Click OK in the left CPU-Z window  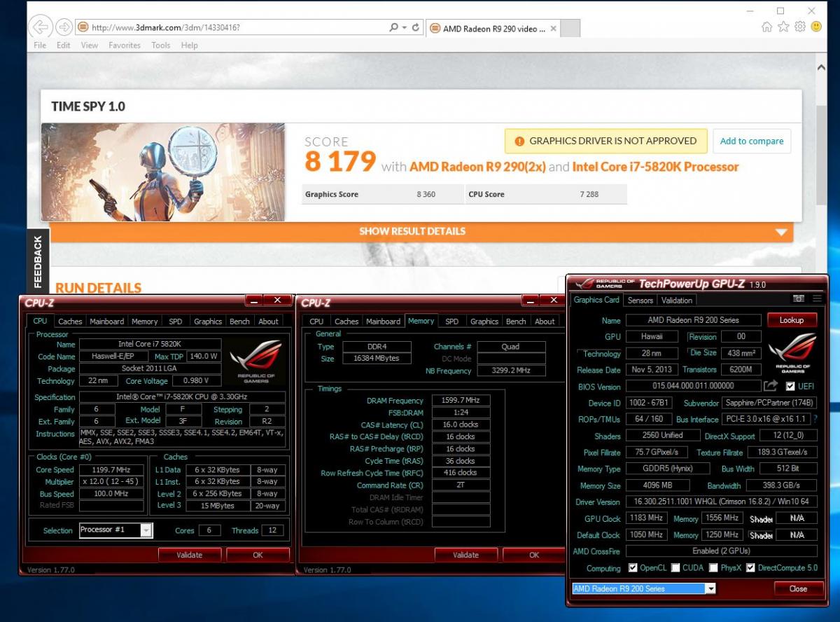258,555
